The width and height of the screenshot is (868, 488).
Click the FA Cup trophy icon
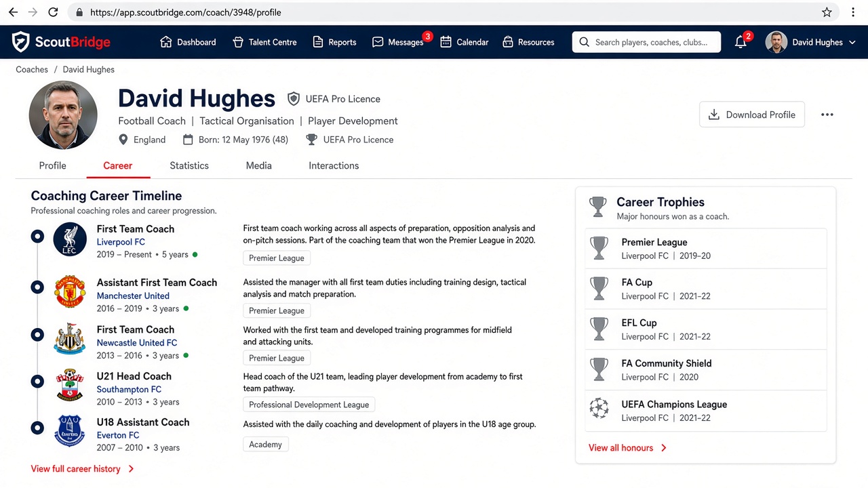point(599,289)
